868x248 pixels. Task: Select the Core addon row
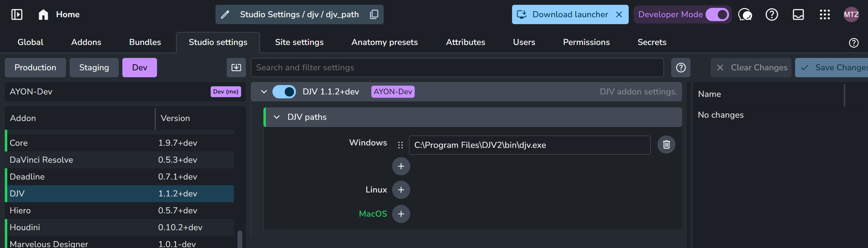click(119, 143)
